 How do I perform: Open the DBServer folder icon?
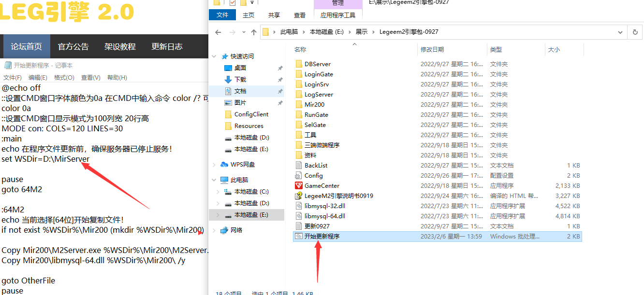click(299, 64)
